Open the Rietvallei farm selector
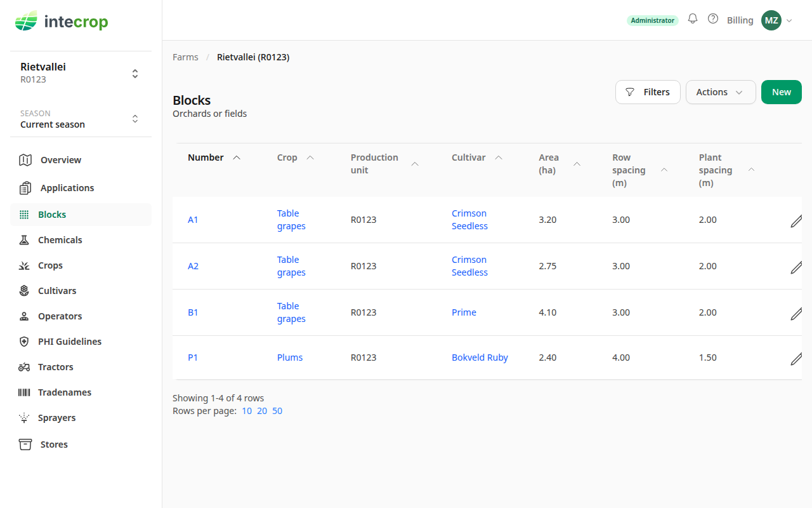This screenshot has height=508, width=812. click(81, 73)
